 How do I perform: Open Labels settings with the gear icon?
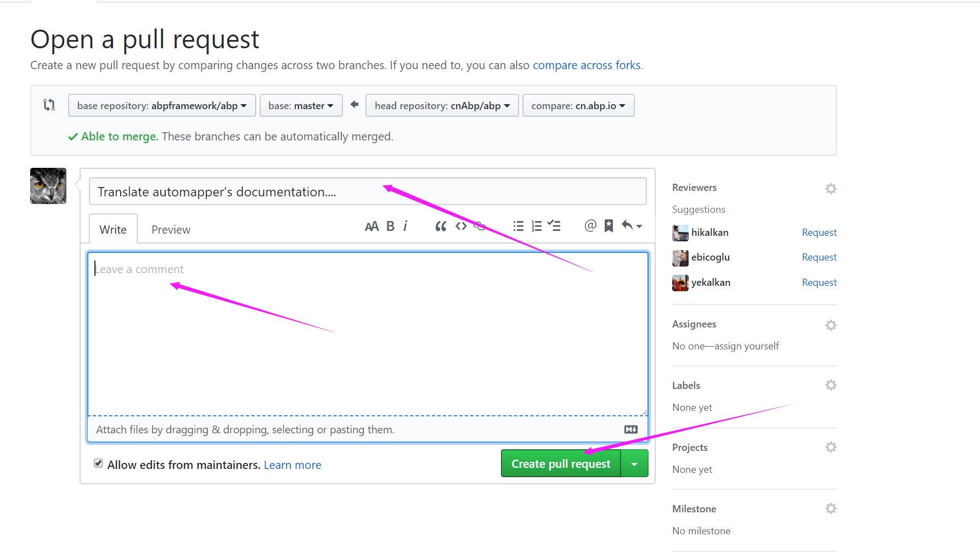click(830, 384)
